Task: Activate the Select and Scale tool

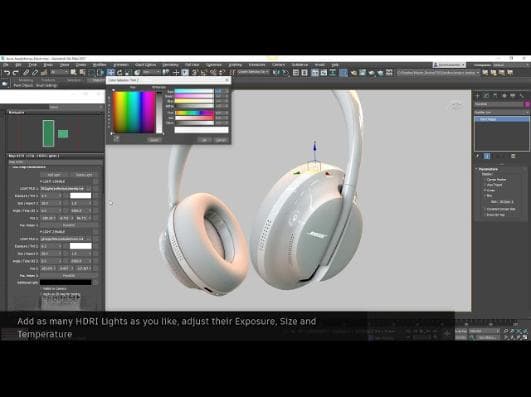Action: 128,72
